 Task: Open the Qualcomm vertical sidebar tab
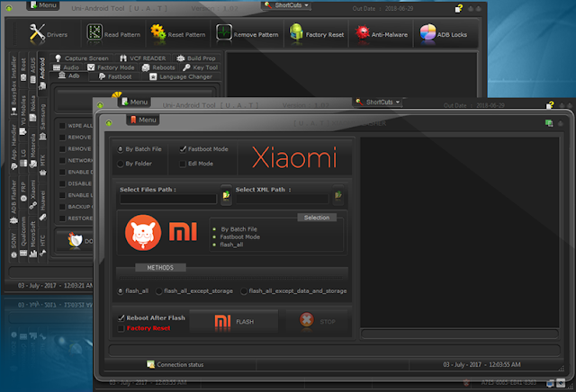[23, 236]
